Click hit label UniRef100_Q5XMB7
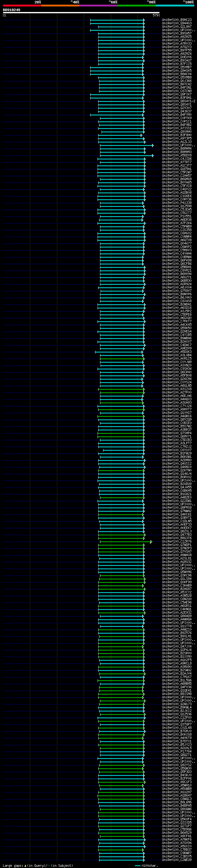The image size is (197, 868). tap(176, 67)
